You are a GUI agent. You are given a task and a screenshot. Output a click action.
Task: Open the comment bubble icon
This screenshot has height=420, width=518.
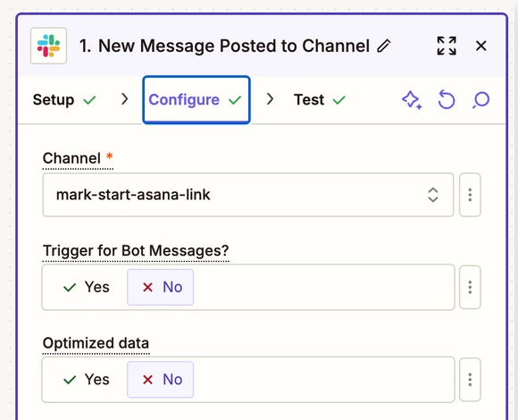(x=480, y=100)
